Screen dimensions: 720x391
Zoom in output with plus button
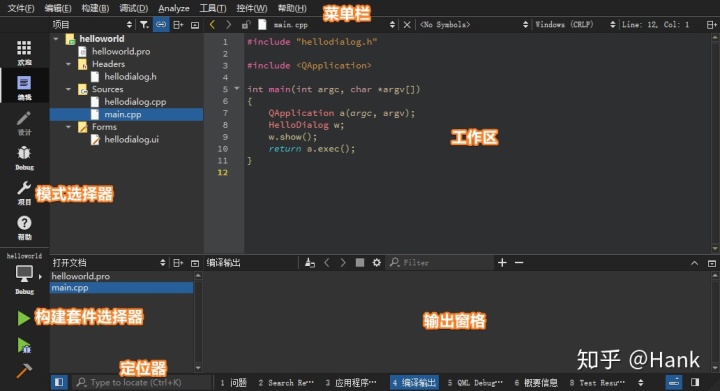click(502, 263)
